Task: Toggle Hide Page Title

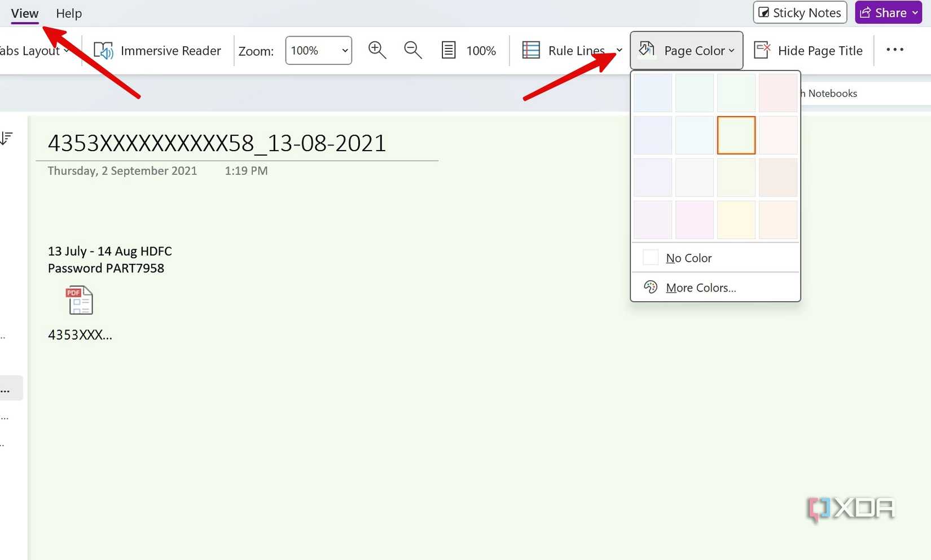Action: tap(808, 50)
